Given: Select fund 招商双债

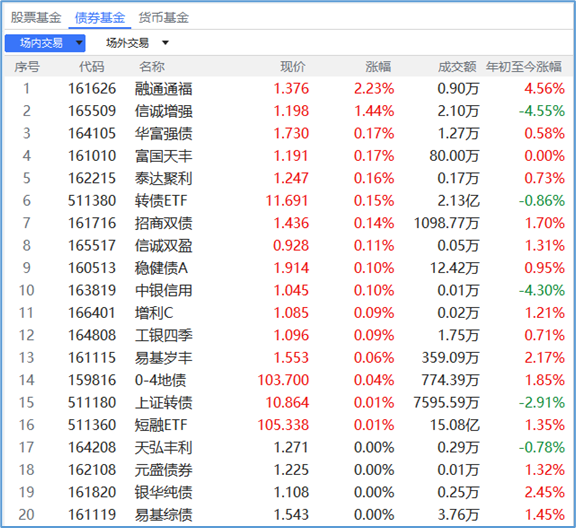Looking at the screenshot, I should point(163,223).
